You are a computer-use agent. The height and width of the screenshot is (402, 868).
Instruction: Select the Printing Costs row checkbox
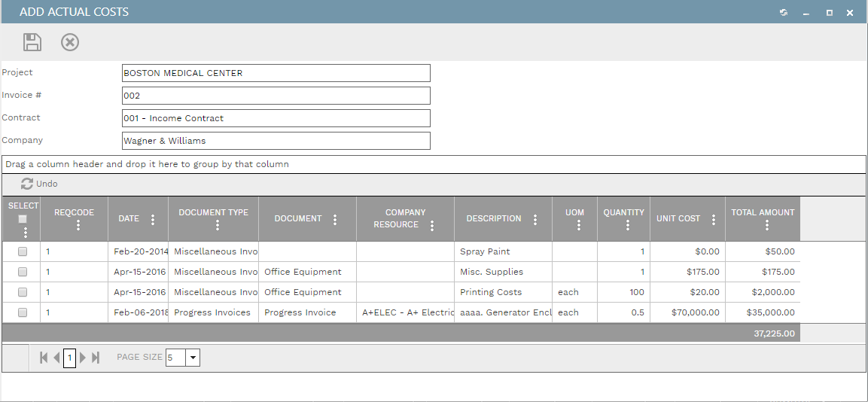23,292
